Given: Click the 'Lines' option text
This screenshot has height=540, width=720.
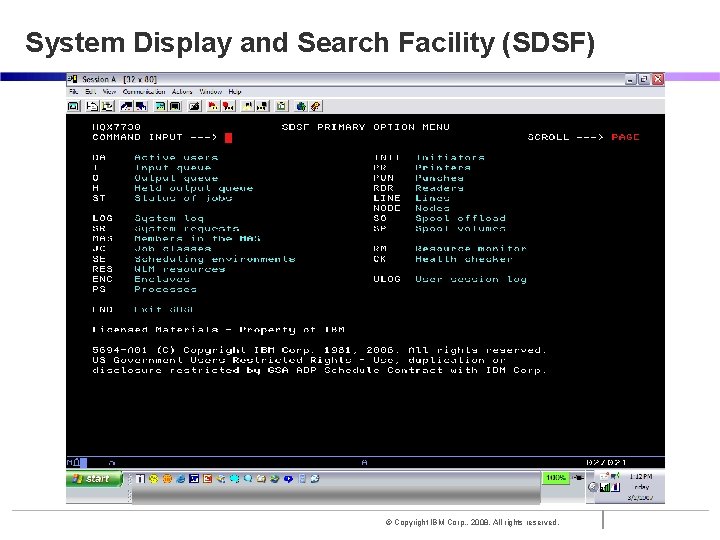Looking at the screenshot, I should [x=432, y=198].
